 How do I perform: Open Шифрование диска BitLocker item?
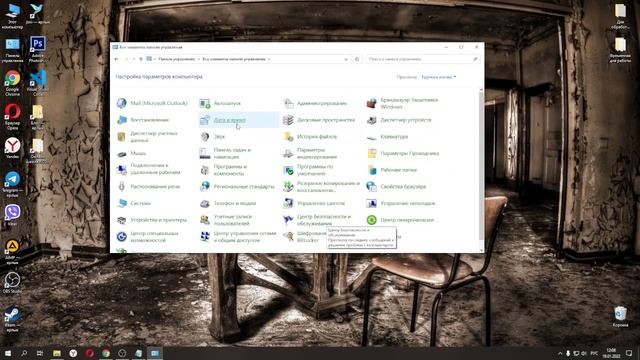(x=304, y=237)
